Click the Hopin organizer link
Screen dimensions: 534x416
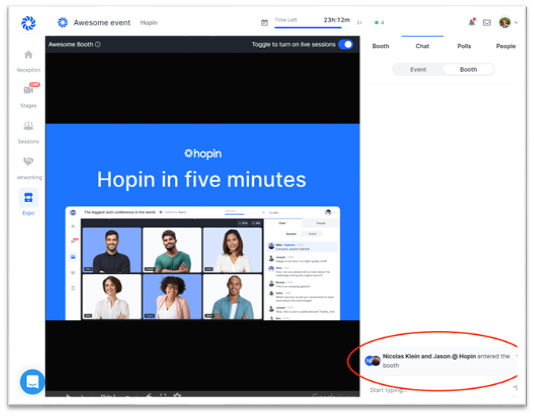tap(149, 23)
